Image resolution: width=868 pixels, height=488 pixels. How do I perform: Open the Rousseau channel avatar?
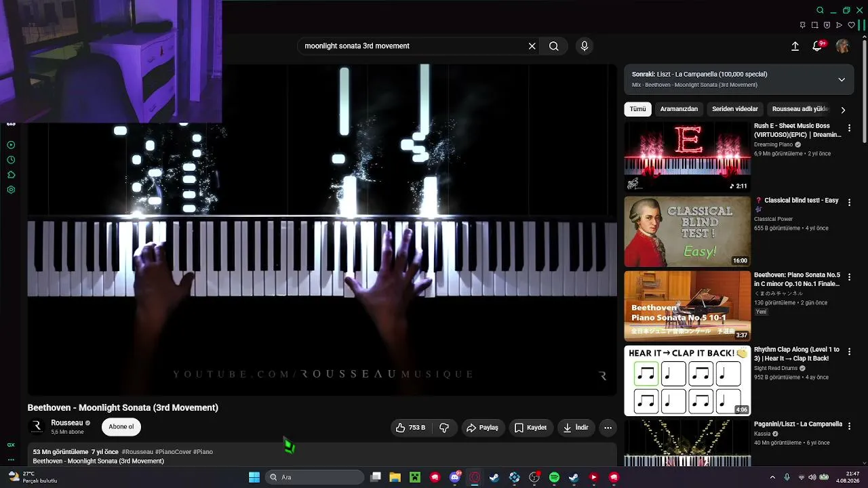(37, 426)
